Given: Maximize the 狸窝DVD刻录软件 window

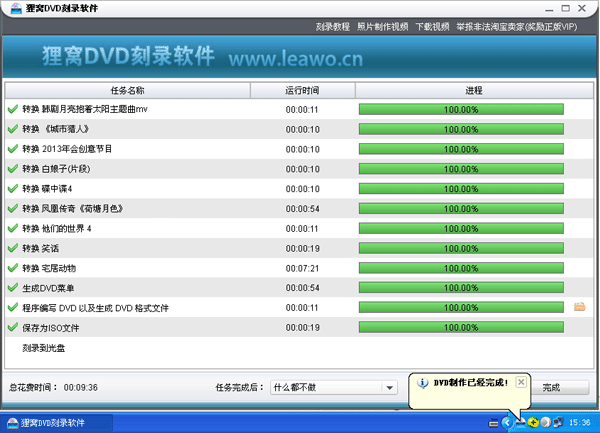Looking at the screenshot, I should pyautogui.click(x=566, y=8).
